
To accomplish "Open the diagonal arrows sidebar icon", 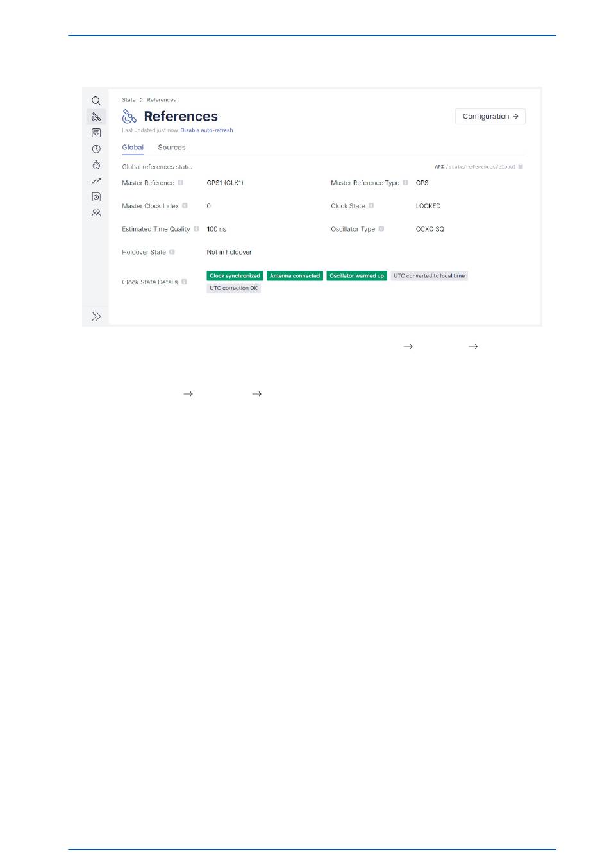I will [x=96, y=181].
